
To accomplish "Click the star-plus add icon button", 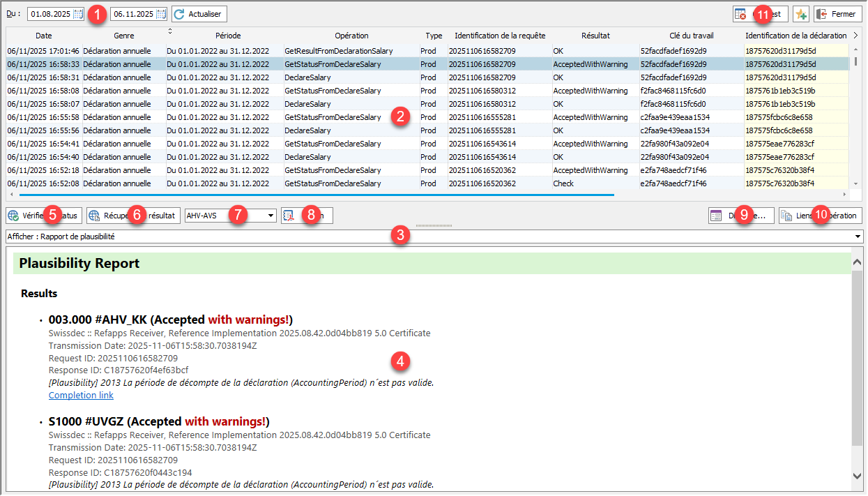I will [x=800, y=14].
